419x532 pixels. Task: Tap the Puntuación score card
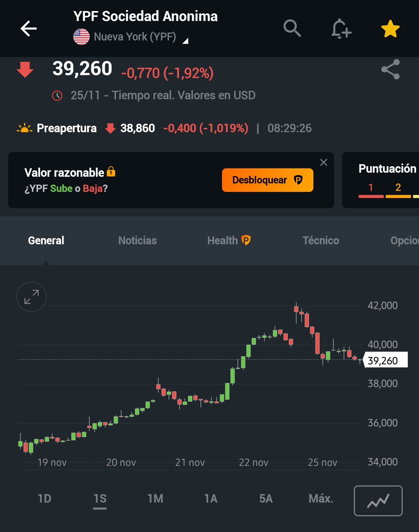coord(384,180)
